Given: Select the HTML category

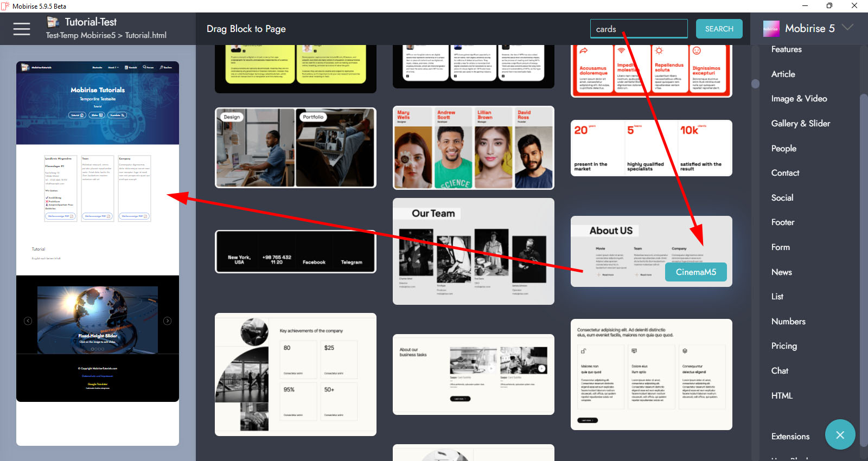Looking at the screenshot, I should point(782,395).
